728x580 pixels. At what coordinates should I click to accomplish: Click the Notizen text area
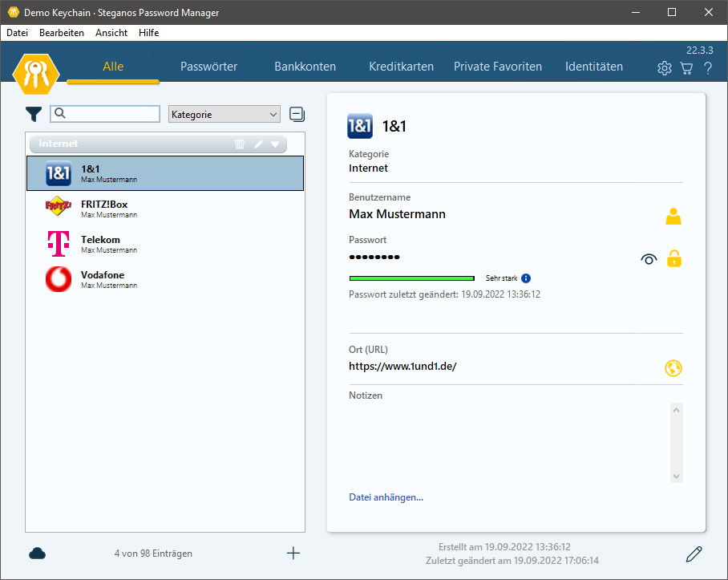[x=509, y=443]
